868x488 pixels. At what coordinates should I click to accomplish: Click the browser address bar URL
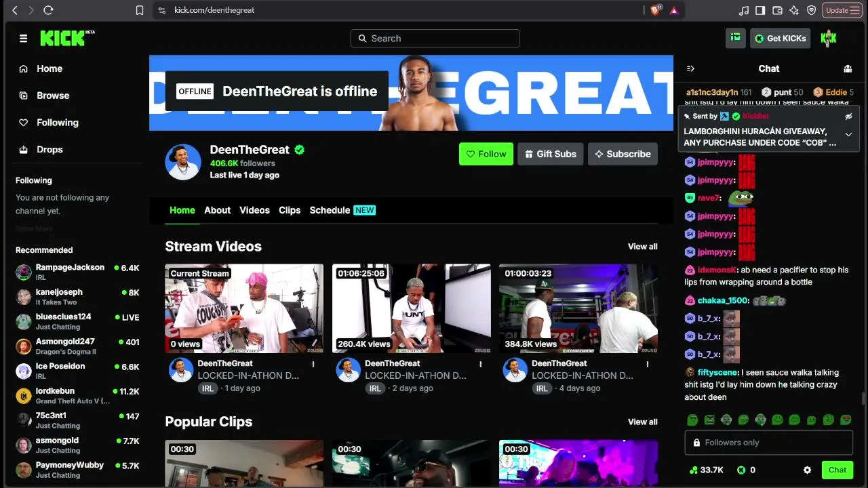[x=214, y=10]
